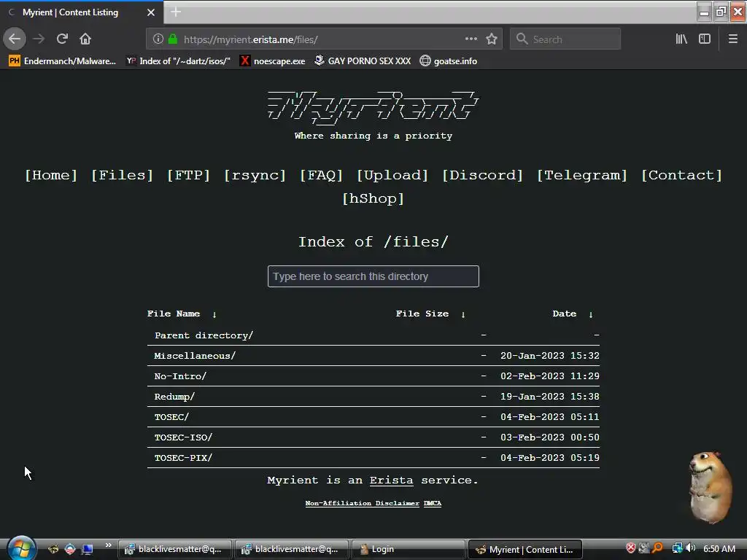Open the [FAQ] nav link
Viewport: 747px width, 560px height.
click(x=322, y=175)
